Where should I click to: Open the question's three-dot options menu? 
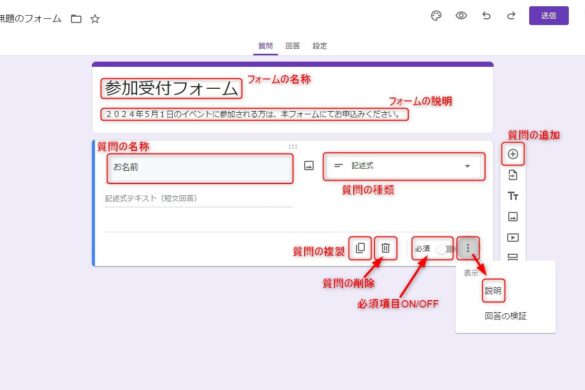pos(468,248)
